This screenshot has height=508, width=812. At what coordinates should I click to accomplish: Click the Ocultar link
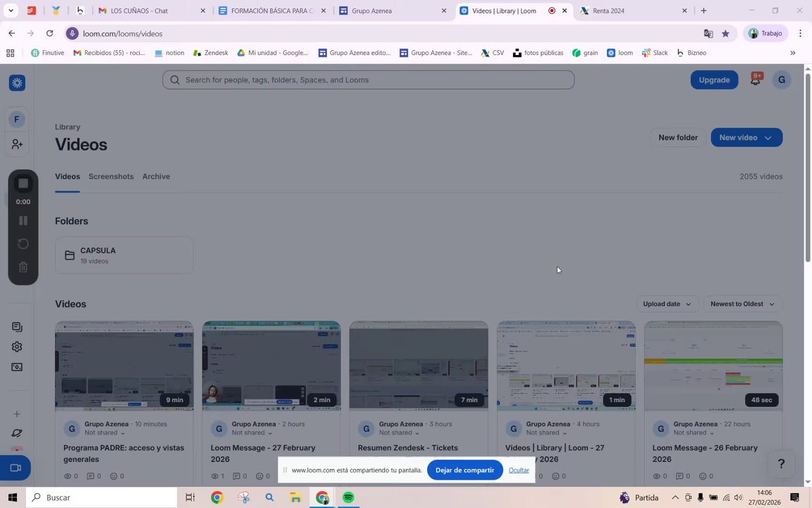[x=518, y=470]
